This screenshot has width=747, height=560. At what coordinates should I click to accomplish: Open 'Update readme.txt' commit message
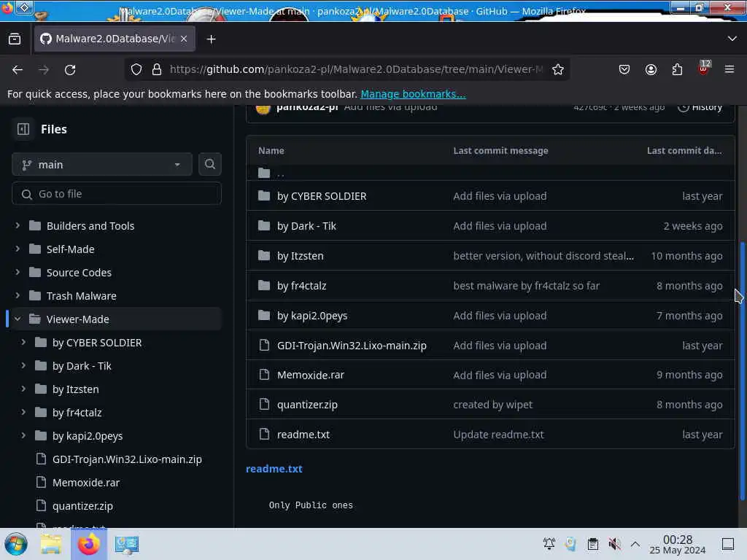click(x=498, y=435)
